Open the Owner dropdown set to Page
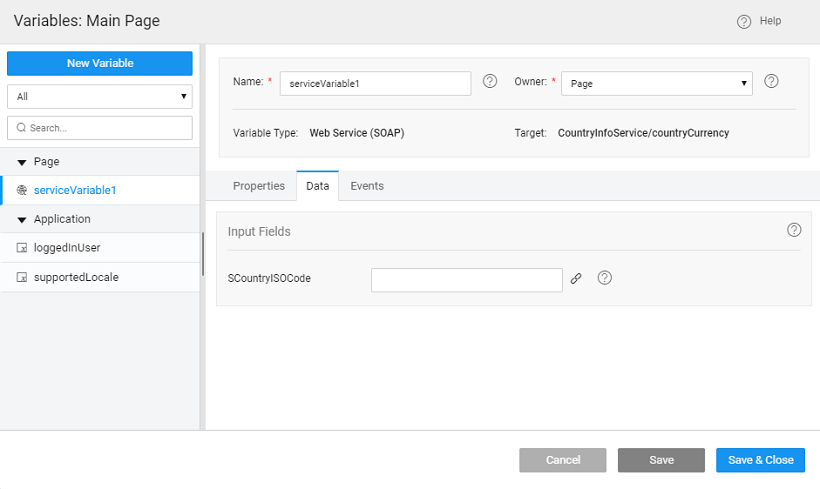This screenshot has width=820, height=489. 657,84
